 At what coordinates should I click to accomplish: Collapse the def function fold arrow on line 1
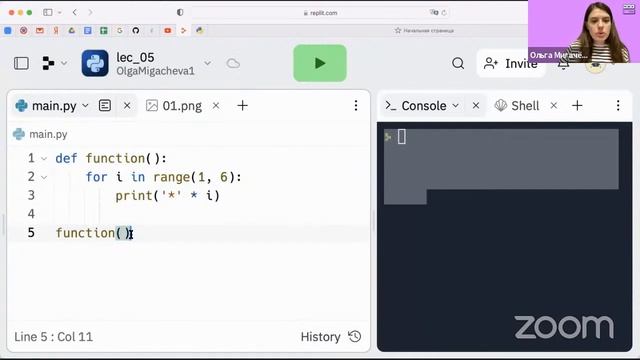[44, 159]
